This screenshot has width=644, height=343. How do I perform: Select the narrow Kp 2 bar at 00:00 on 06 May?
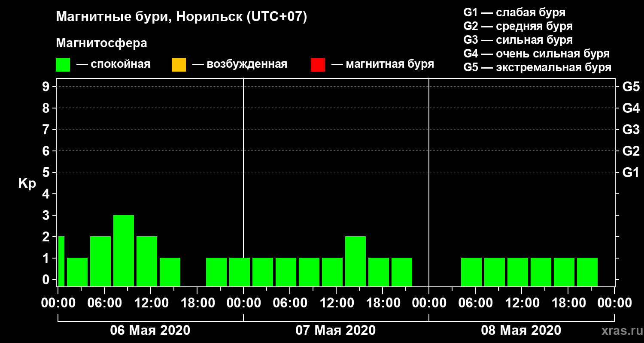tap(61, 261)
